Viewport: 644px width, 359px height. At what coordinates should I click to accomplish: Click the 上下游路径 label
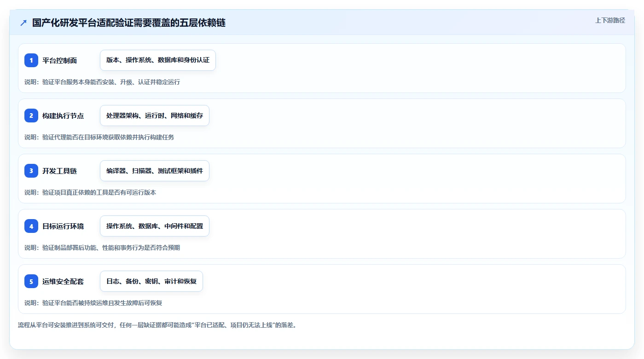pos(610,20)
